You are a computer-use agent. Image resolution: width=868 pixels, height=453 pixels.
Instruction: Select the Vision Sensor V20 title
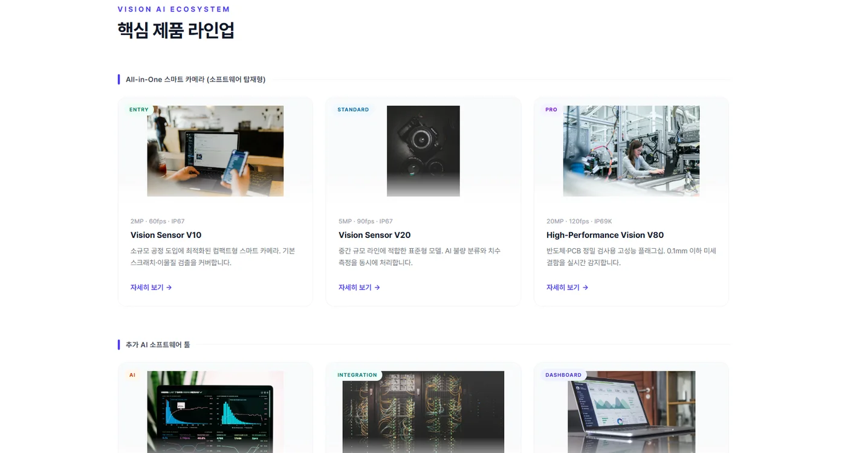point(375,235)
